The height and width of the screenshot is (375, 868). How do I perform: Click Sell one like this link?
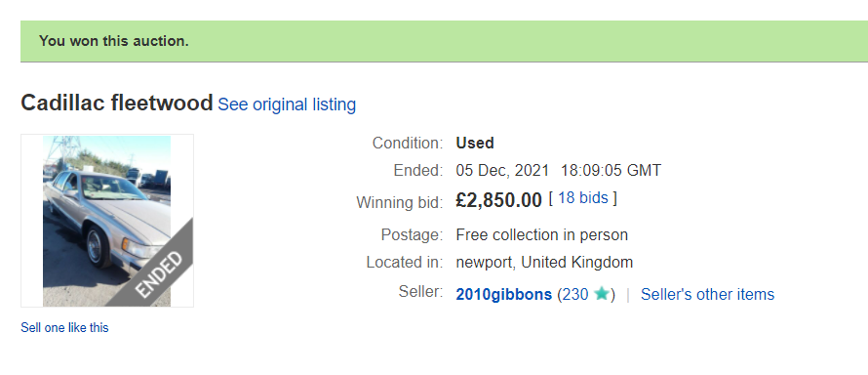click(x=64, y=327)
